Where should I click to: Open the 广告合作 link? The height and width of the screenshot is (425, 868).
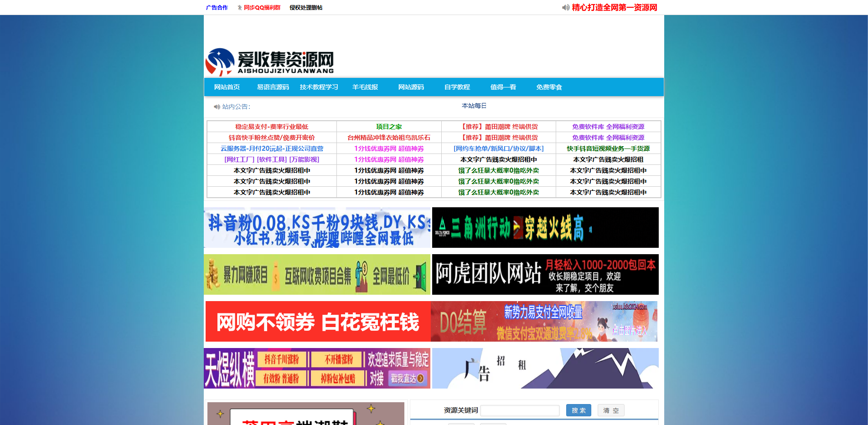click(217, 7)
